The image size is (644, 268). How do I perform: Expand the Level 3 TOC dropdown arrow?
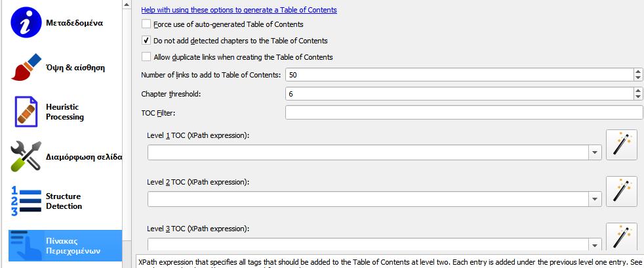(594, 246)
